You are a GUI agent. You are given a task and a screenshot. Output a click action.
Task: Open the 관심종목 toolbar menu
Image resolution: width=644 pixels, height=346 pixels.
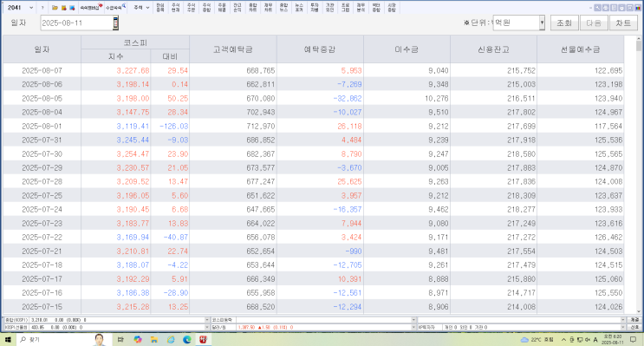point(160,8)
